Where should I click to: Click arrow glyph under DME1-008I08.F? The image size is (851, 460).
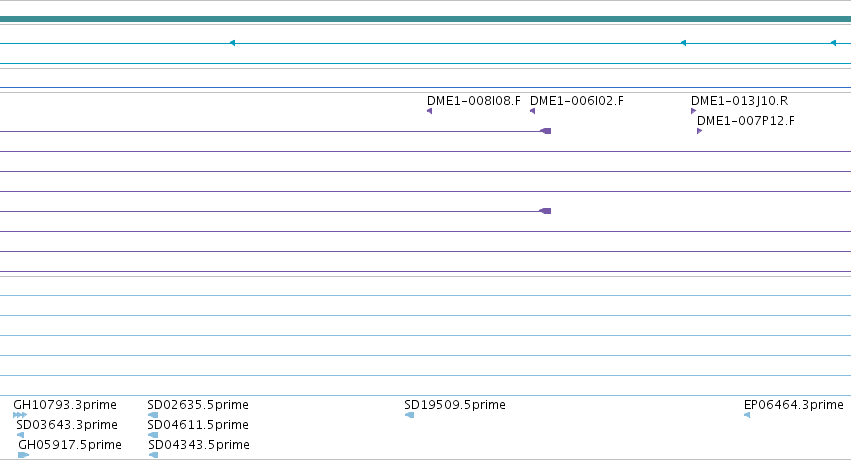point(430,111)
